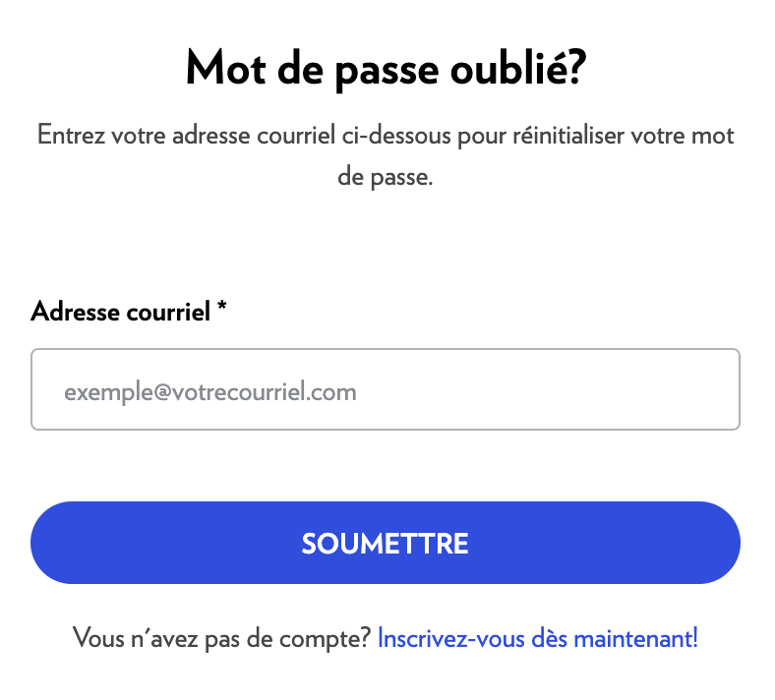Click the "Entrez votre adresse courriel" text line

click(x=386, y=135)
